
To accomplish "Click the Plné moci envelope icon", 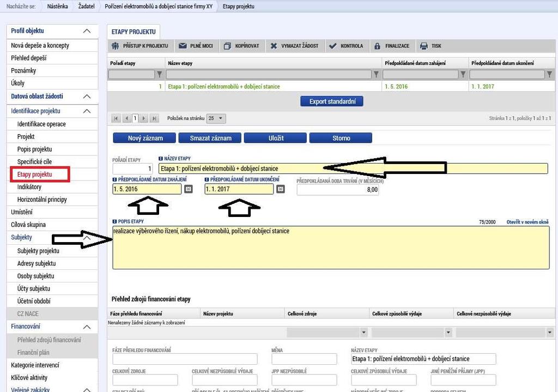I will tap(183, 46).
